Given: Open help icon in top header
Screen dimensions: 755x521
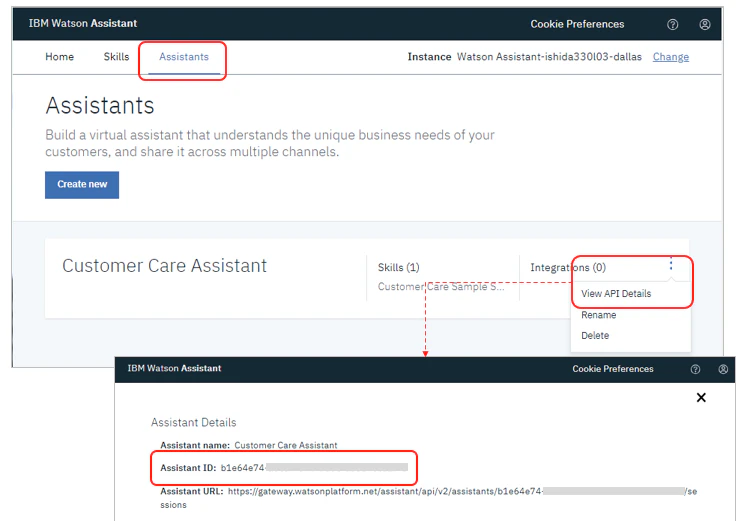Looking at the screenshot, I should tap(672, 25).
